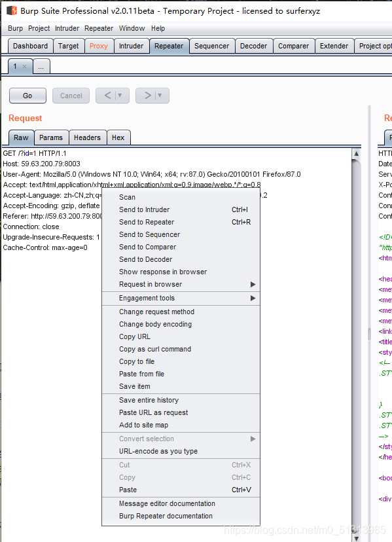Go back to the previous request with the < button
Image resolution: width=392 pixels, height=542 pixels.
pyautogui.click(x=107, y=96)
